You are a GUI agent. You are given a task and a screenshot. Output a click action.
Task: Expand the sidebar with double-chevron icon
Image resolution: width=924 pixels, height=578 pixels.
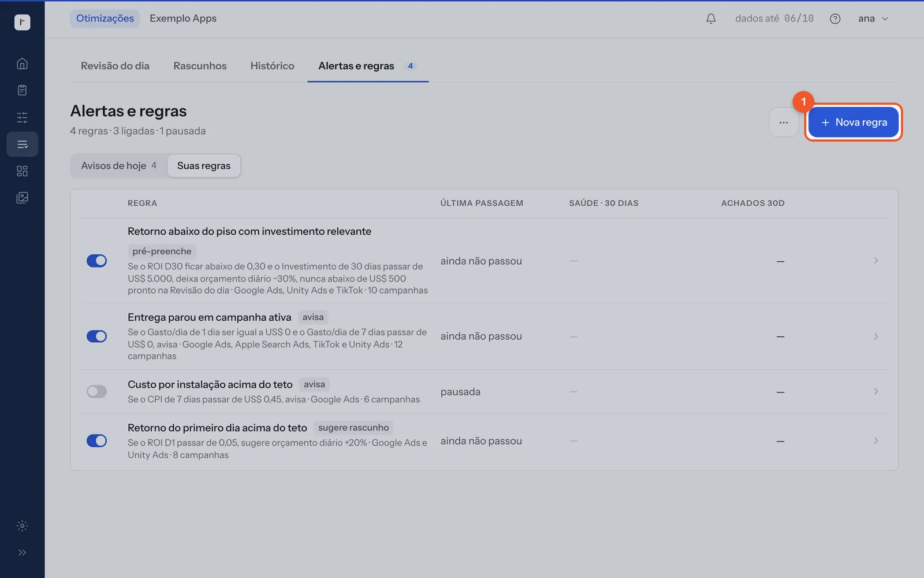(22, 553)
